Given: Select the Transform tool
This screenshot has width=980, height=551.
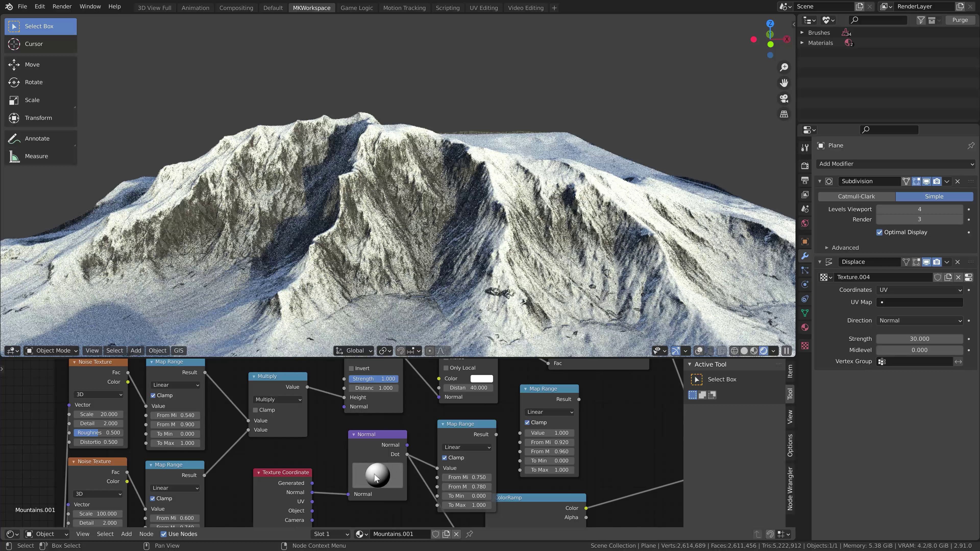Looking at the screenshot, I should pos(41,118).
